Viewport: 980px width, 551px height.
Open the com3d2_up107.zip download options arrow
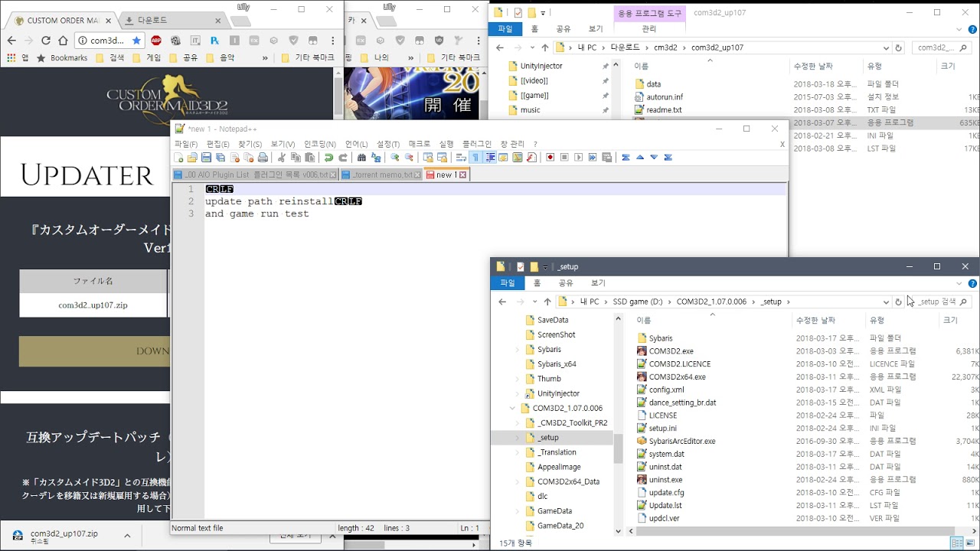pos(127,536)
